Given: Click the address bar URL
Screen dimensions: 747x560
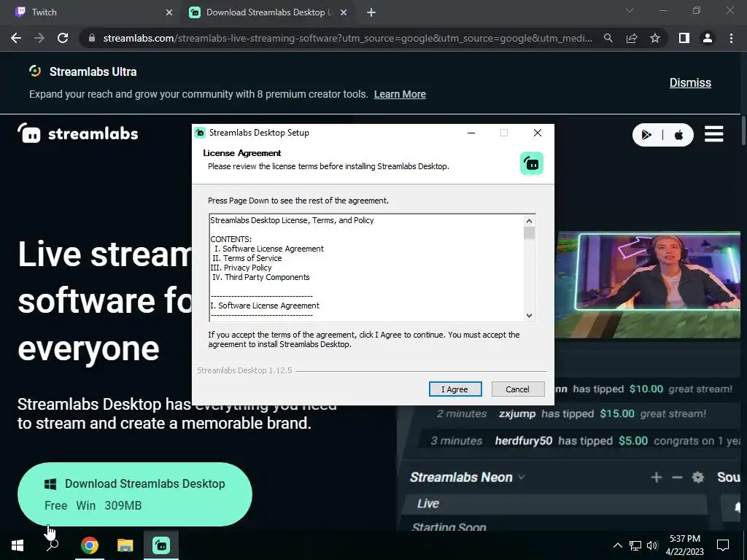Looking at the screenshot, I should [x=348, y=38].
